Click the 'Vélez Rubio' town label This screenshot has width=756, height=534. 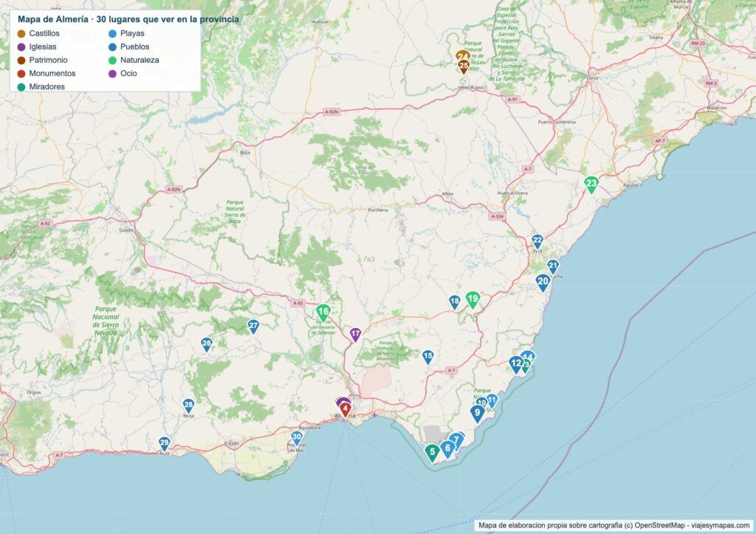[470, 88]
